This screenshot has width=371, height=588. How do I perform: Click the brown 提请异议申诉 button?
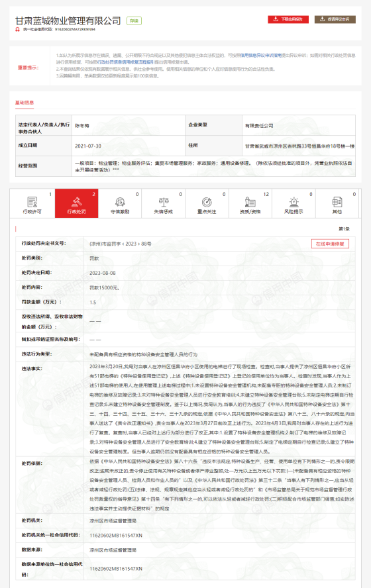[335, 19]
